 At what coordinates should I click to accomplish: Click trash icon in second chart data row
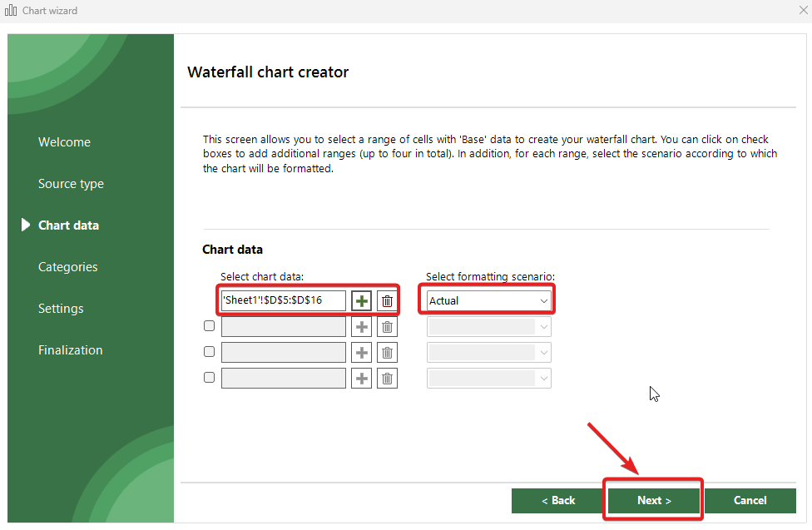pyautogui.click(x=387, y=327)
